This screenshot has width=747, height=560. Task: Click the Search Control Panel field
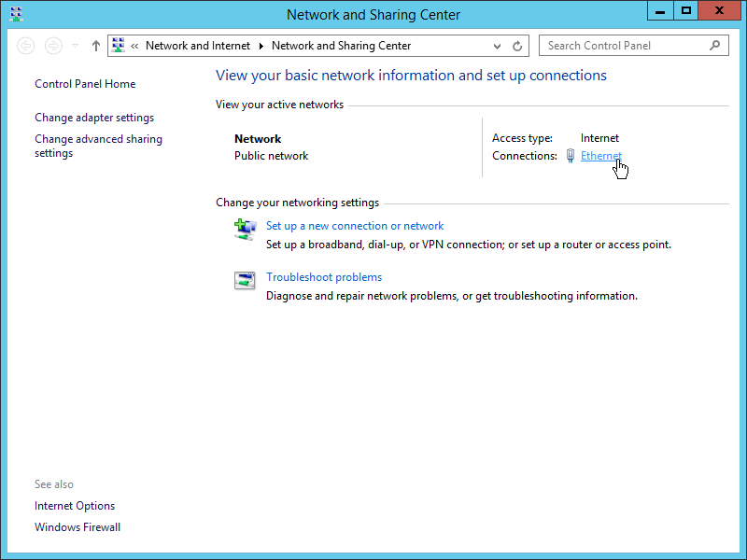634,46
